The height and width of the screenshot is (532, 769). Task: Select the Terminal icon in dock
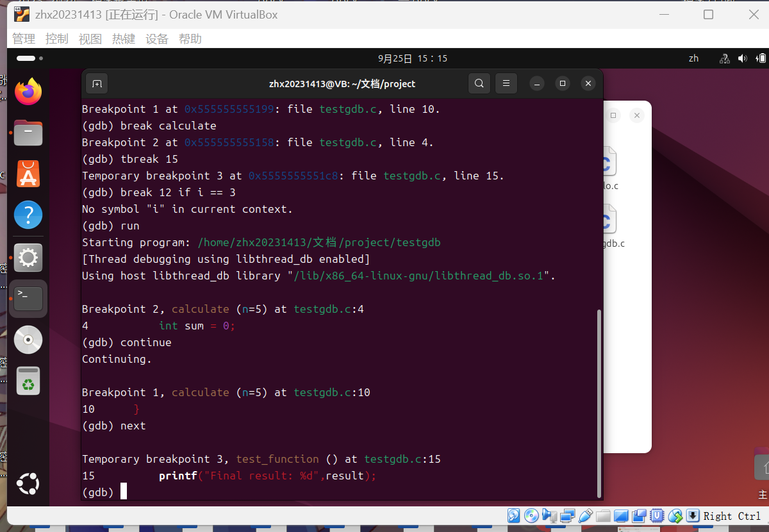point(28,298)
